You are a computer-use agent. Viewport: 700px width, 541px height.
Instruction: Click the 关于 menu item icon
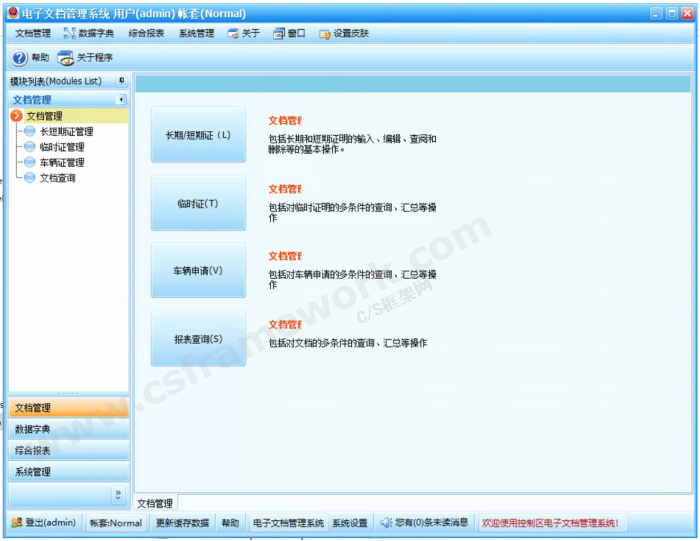click(x=233, y=33)
